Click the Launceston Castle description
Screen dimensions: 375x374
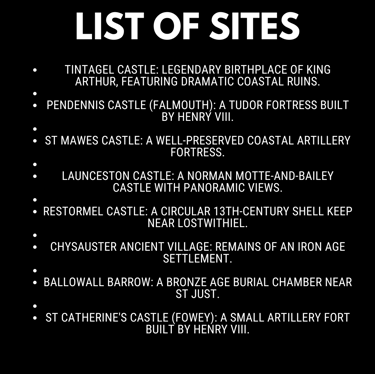pyautogui.click(x=198, y=182)
